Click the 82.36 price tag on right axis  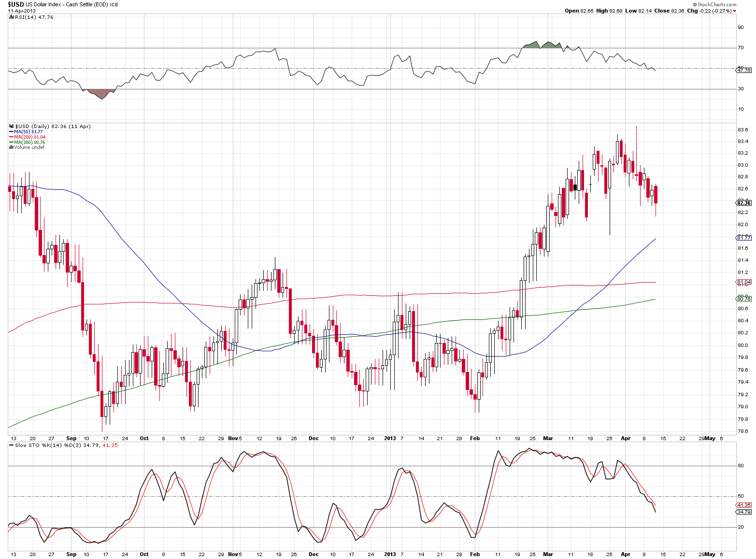[x=744, y=203]
